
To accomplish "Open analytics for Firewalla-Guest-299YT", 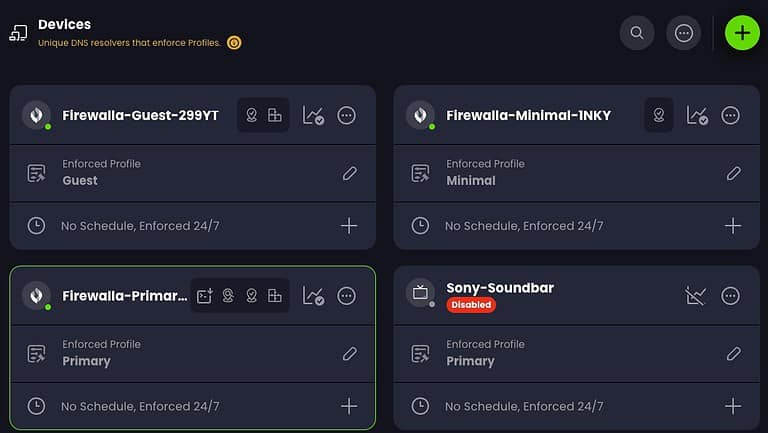I will coord(314,116).
